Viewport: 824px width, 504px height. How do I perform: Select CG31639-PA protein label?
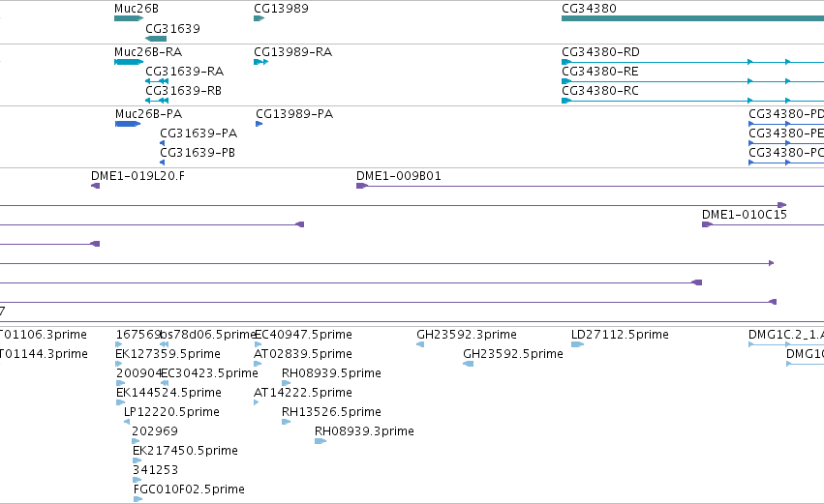coord(198,133)
